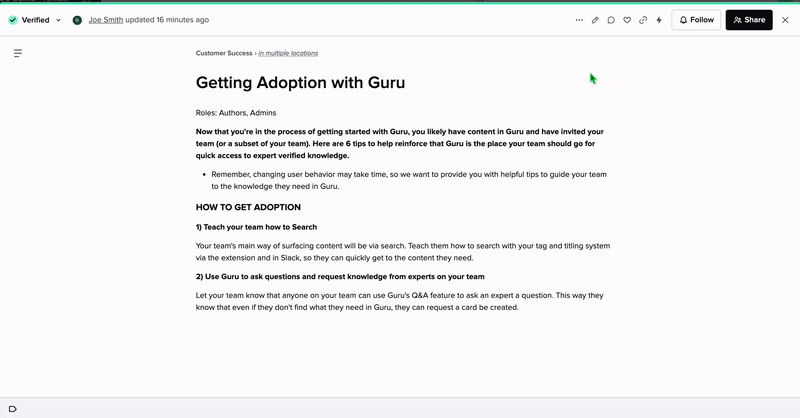Copy the card link icon

pyautogui.click(x=643, y=20)
